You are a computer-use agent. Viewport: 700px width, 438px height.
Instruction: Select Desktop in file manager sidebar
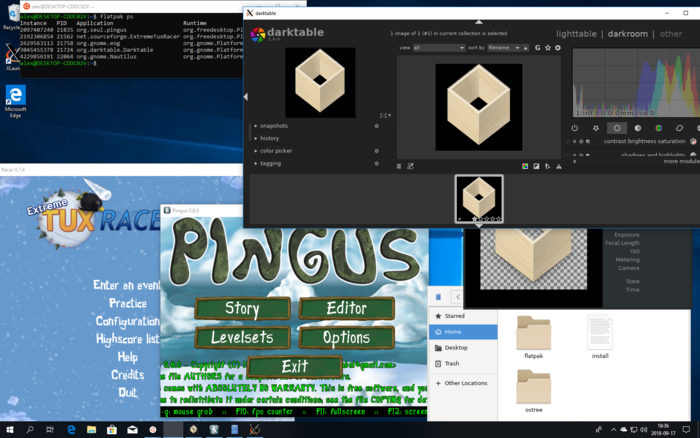click(x=457, y=347)
